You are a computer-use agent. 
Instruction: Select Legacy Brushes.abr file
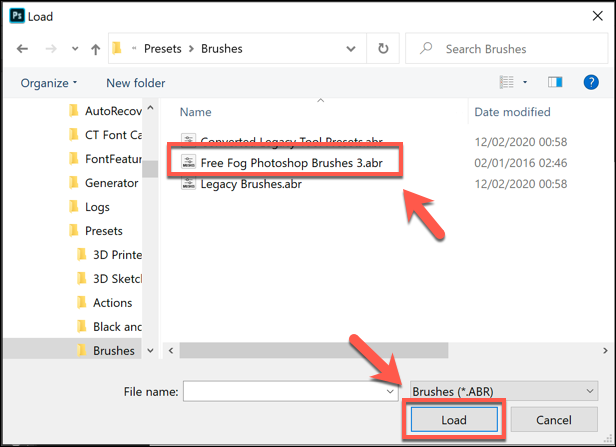coord(241,184)
